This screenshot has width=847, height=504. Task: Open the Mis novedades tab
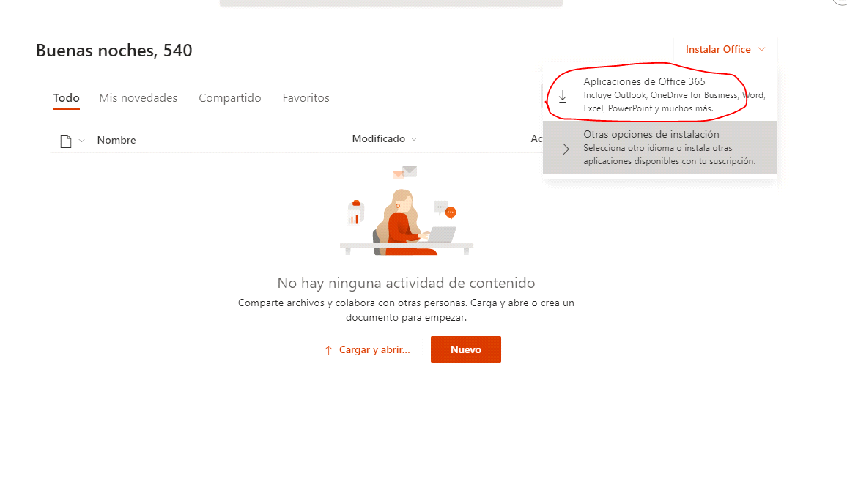click(x=138, y=98)
